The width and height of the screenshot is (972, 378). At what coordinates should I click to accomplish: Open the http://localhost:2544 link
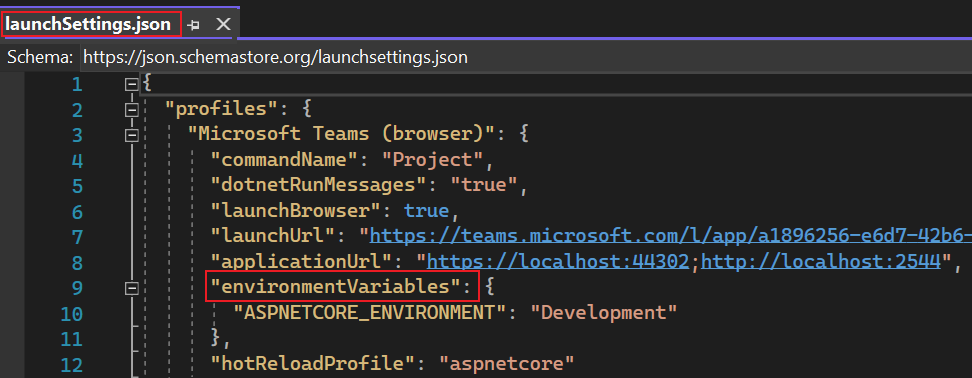point(821,262)
